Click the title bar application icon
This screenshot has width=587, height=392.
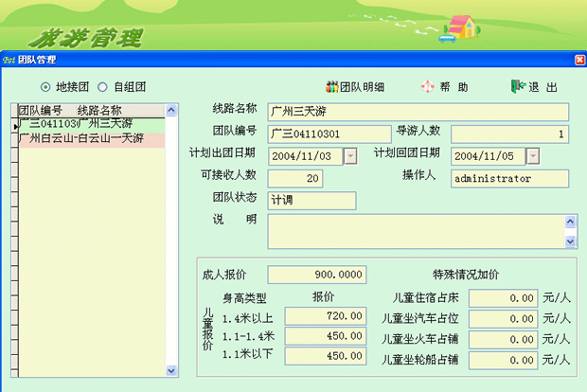8,59
